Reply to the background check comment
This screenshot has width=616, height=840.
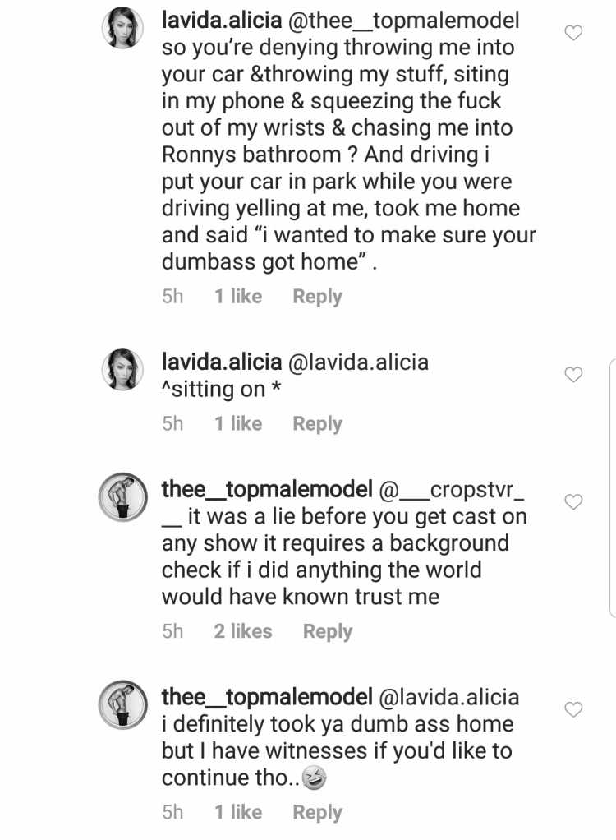pyautogui.click(x=328, y=631)
